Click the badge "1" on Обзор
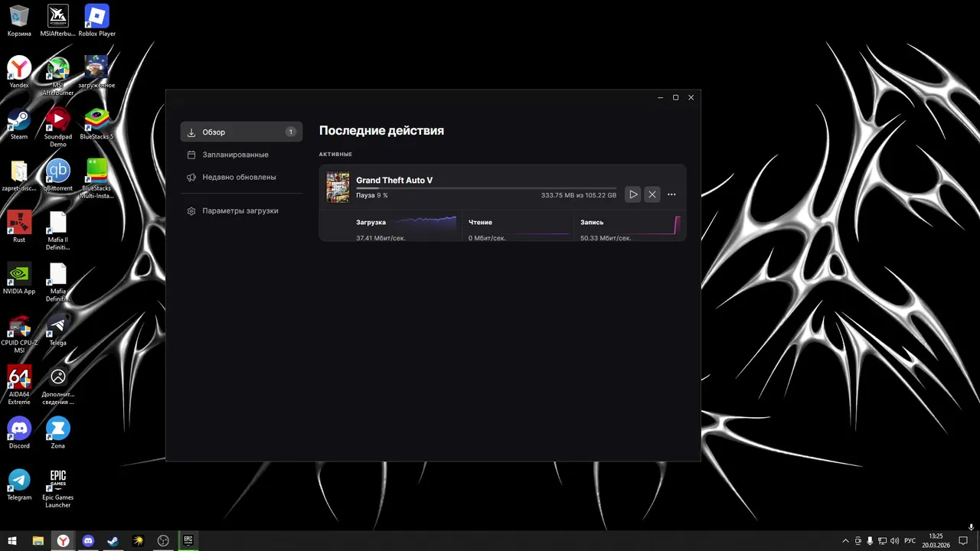 pyautogui.click(x=290, y=132)
